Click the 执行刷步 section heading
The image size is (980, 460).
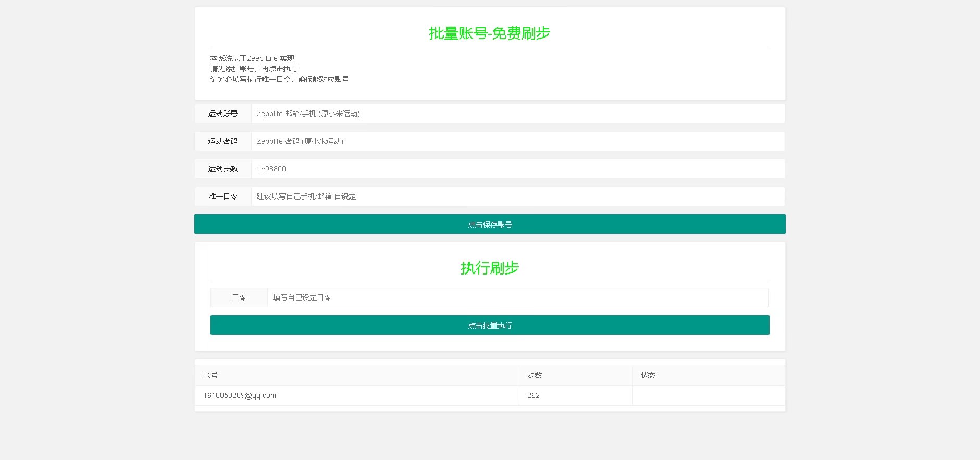[489, 268]
